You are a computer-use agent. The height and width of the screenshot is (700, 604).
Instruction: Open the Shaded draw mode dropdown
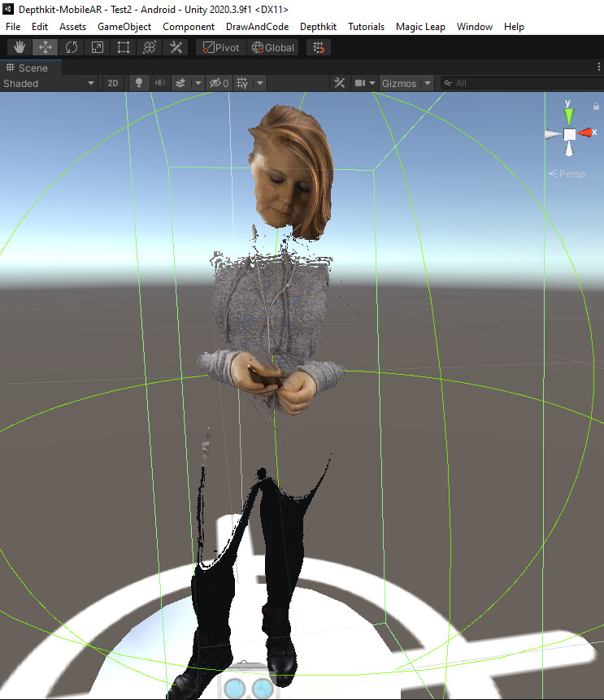[x=49, y=83]
